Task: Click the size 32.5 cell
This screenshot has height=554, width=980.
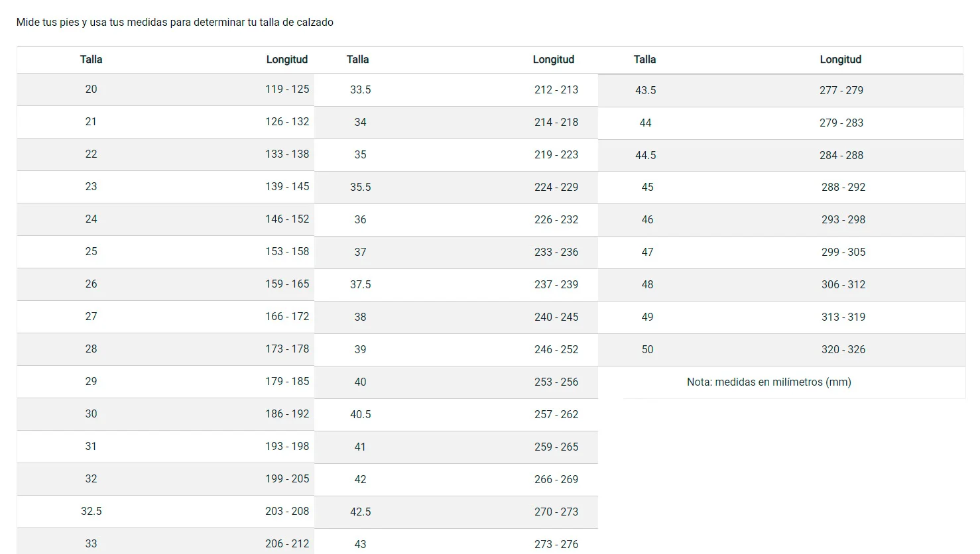Action: click(91, 511)
